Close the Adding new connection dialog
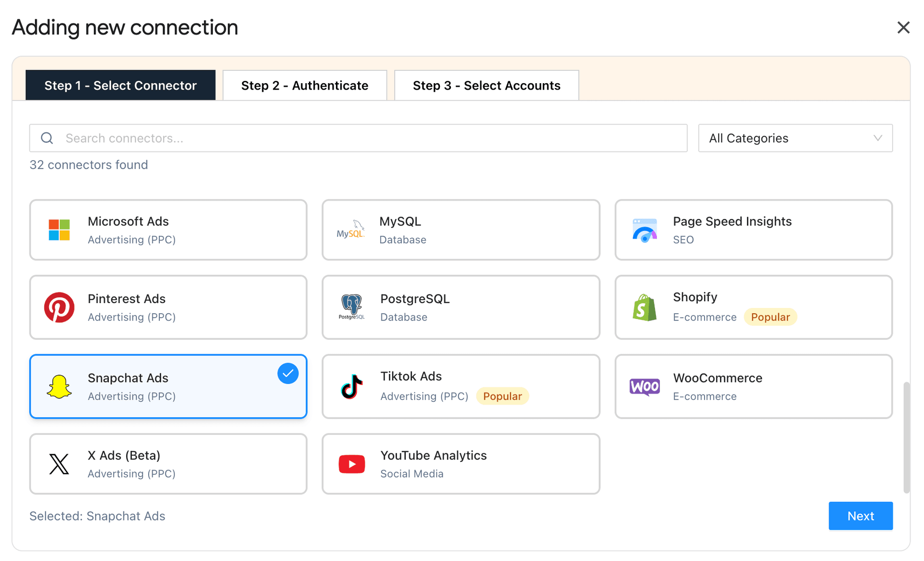This screenshot has width=924, height=561. 904,27
